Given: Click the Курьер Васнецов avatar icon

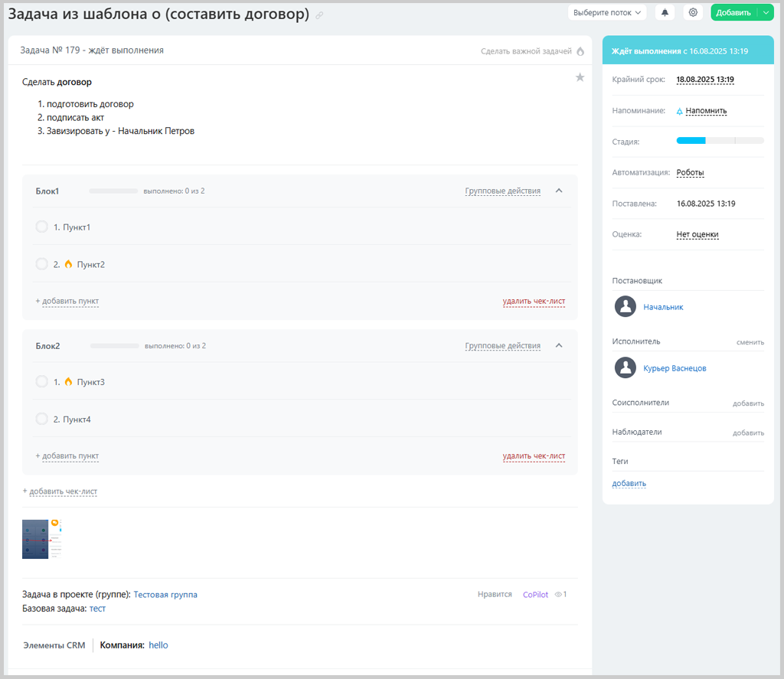Looking at the screenshot, I should point(626,368).
